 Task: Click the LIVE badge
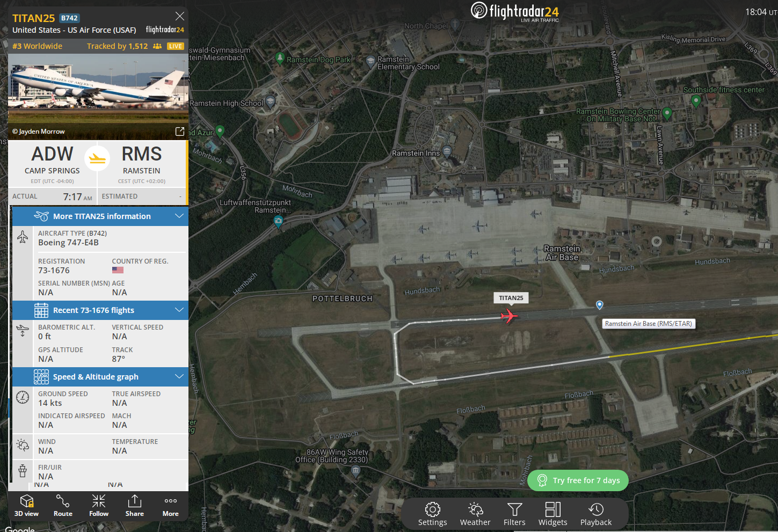tap(176, 46)
